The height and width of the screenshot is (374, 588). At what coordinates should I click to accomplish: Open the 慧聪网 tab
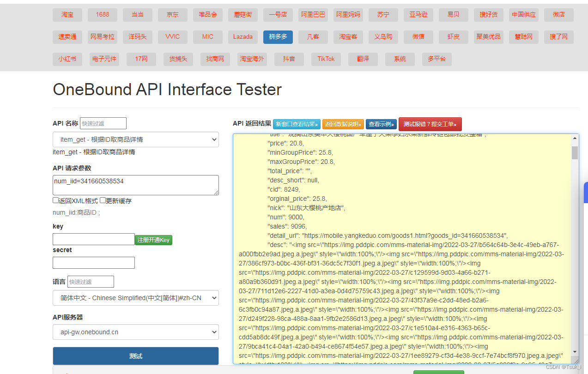click(x=524, y=37)
